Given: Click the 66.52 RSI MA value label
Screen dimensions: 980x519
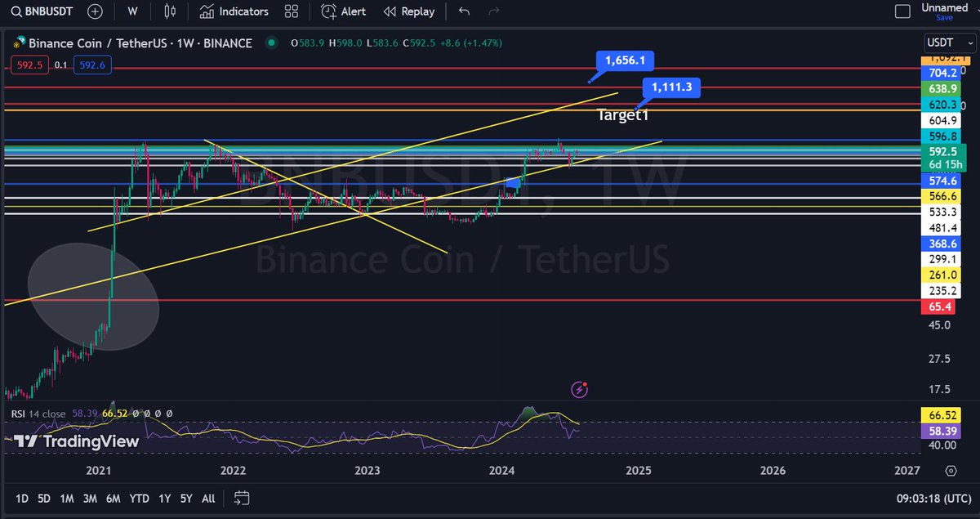Looking at the screenshot, I should click(942, 414).
